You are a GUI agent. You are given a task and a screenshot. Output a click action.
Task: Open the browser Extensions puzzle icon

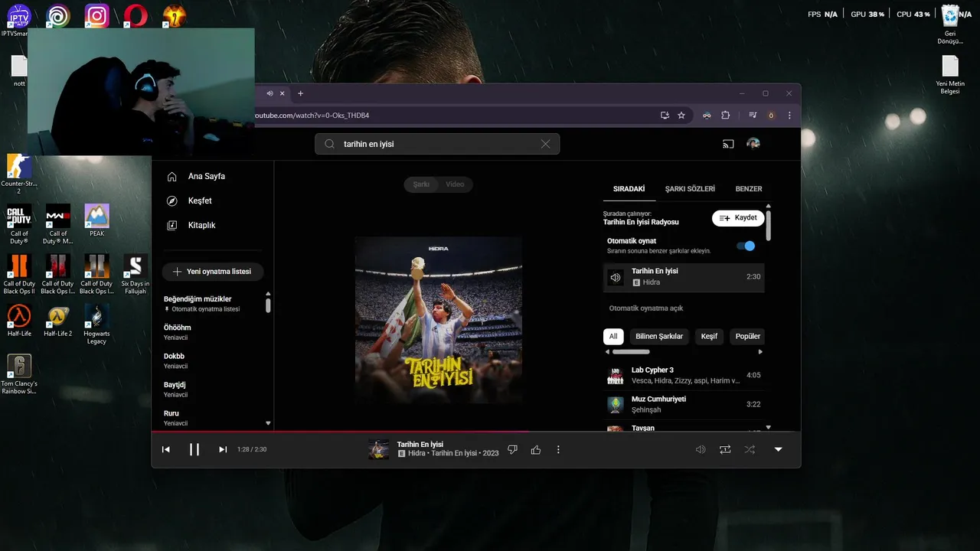(725, 116)
